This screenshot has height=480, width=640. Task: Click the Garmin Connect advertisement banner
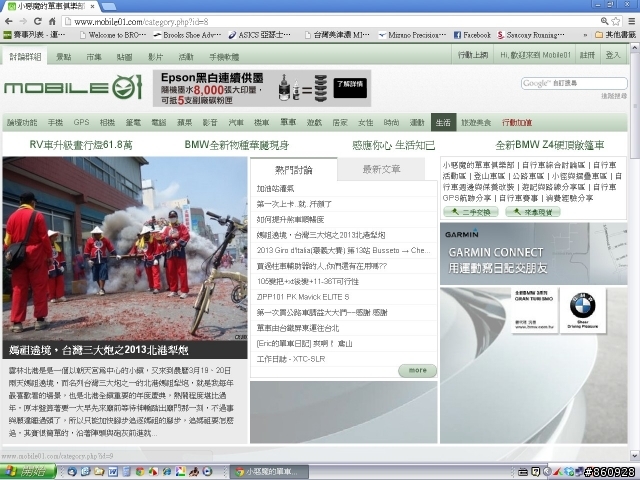point(533,253)
